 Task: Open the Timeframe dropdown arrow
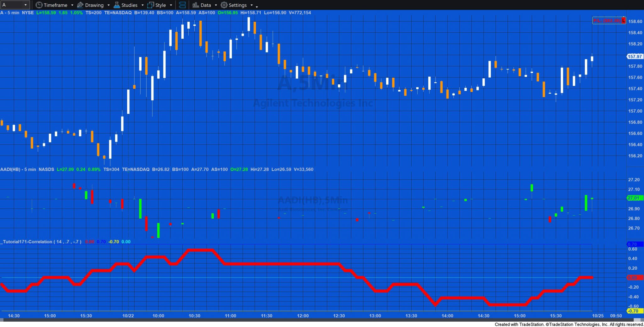[72, 5]
